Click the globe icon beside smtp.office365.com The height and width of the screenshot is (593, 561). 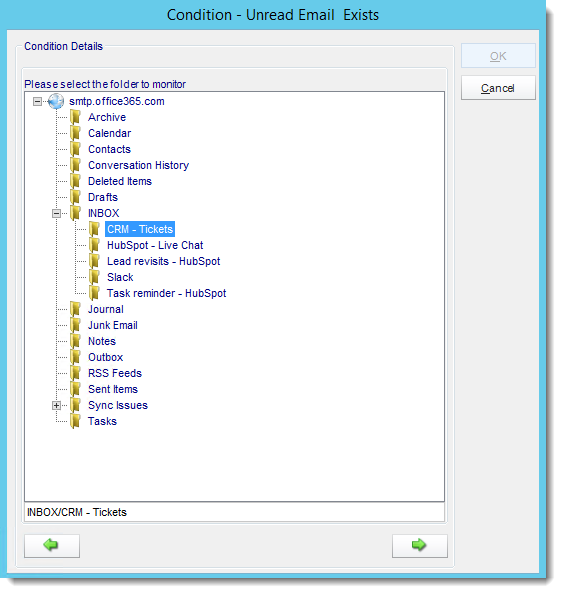pyautogui.click(x=56, y=101)
